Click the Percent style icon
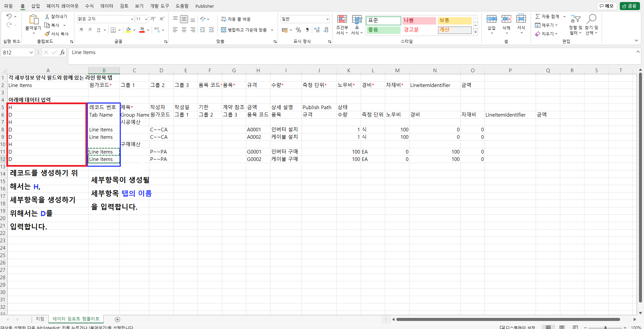 [298, 30]
